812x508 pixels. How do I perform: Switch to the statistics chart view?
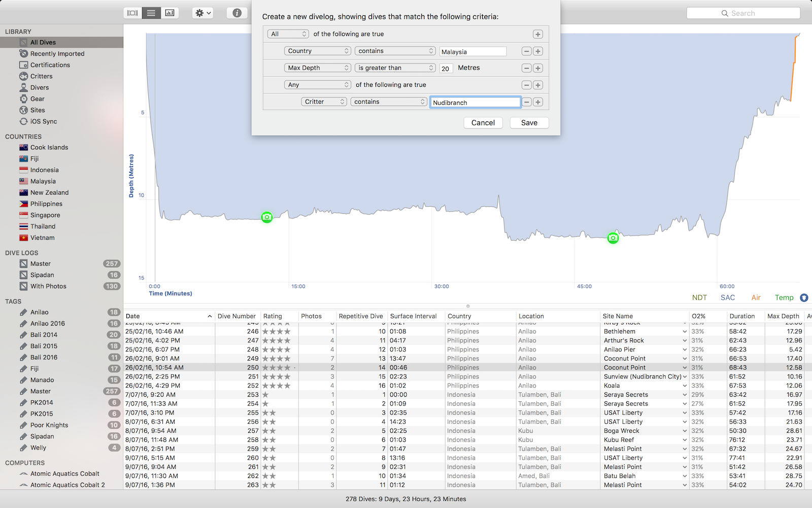click(170, 13)
